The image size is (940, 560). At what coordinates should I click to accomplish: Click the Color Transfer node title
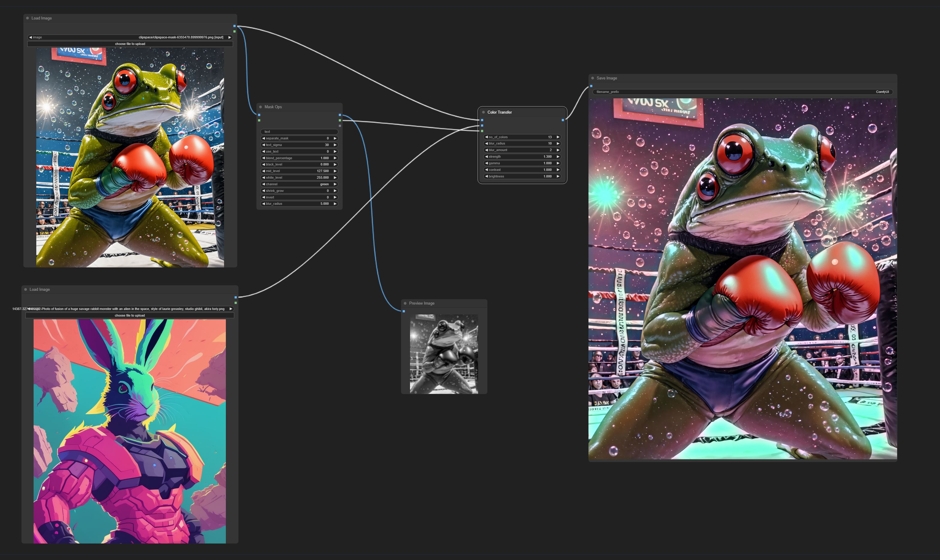tap(499, 112)
